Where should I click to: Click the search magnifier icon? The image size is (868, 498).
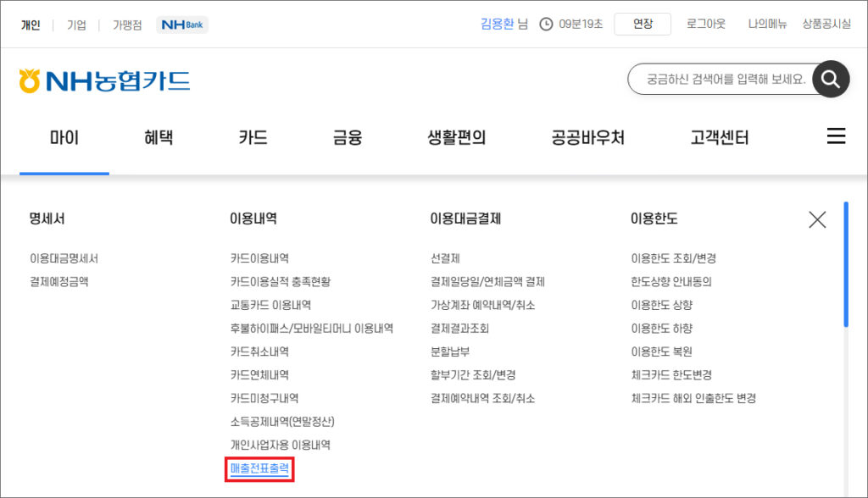click(x=831, y=79)
